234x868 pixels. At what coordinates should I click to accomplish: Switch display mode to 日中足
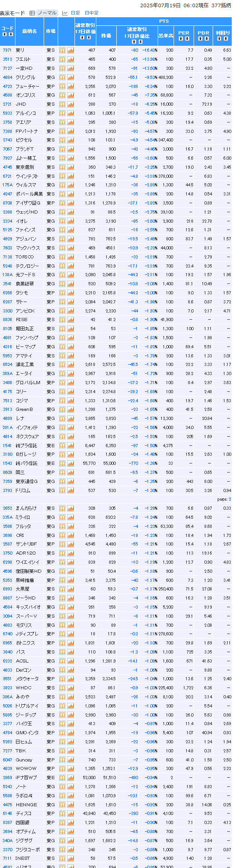(91, 13)
